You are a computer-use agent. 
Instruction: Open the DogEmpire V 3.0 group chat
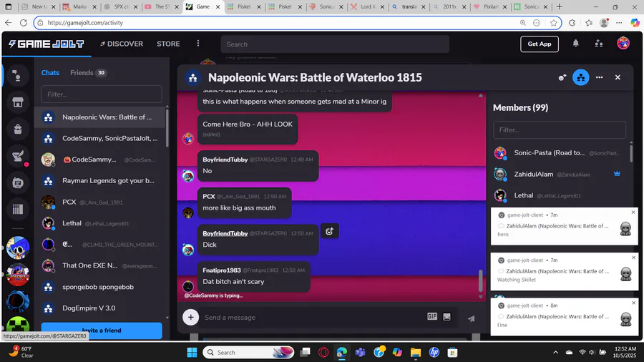(99, 308)
